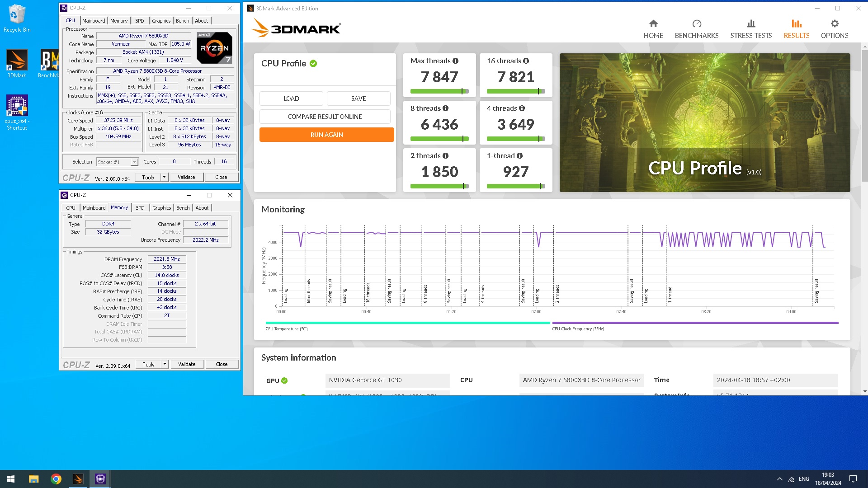Open SPD tab in top CPU-Z window

[140, 21]
